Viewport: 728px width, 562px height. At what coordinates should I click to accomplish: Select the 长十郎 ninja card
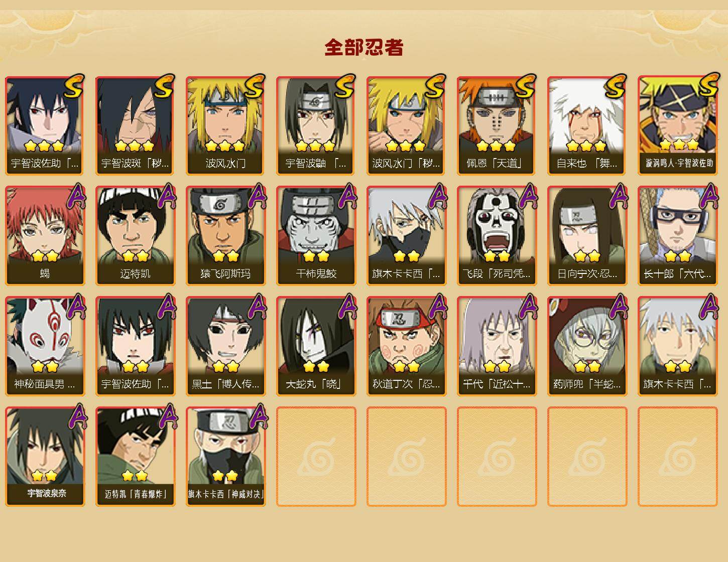pyautogui.click(x=678, y=236)
